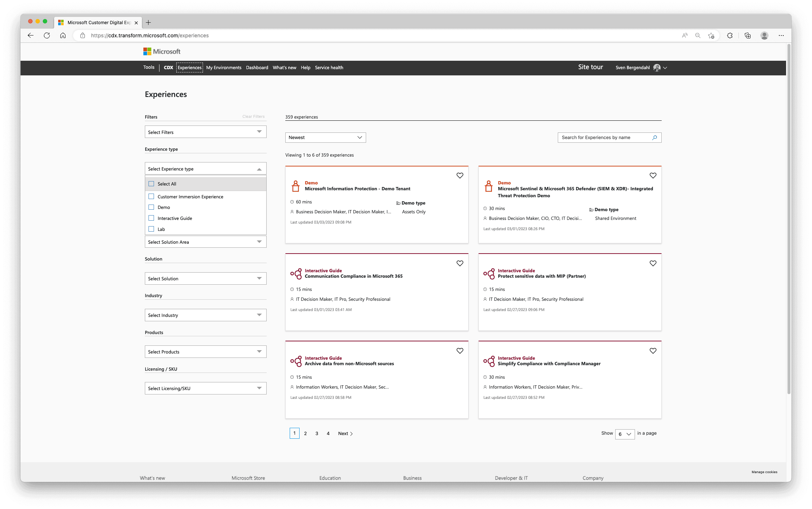Open the Show per page dropdown
Viewport: 812px width, 509px height.
625,434
